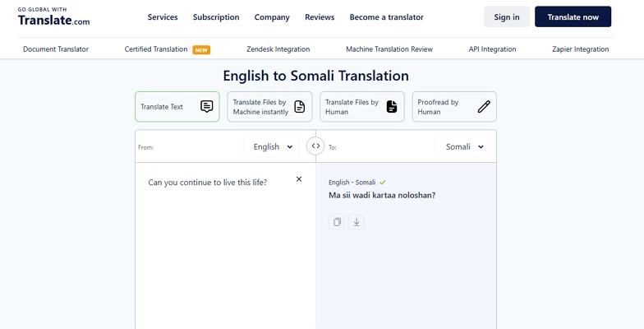Open Document Translator link
This screenshot has height=329, width=644.
(56, 49)
